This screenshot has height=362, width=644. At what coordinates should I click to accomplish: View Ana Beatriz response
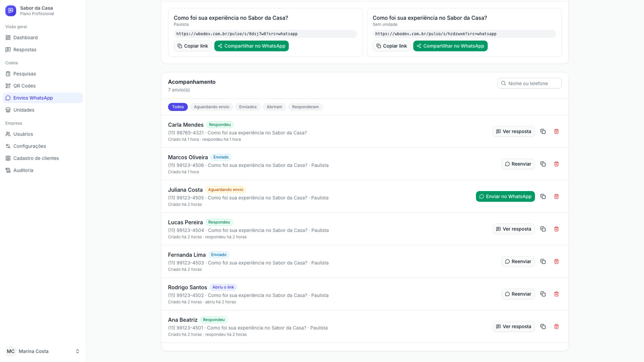click(x=514, y=327)
